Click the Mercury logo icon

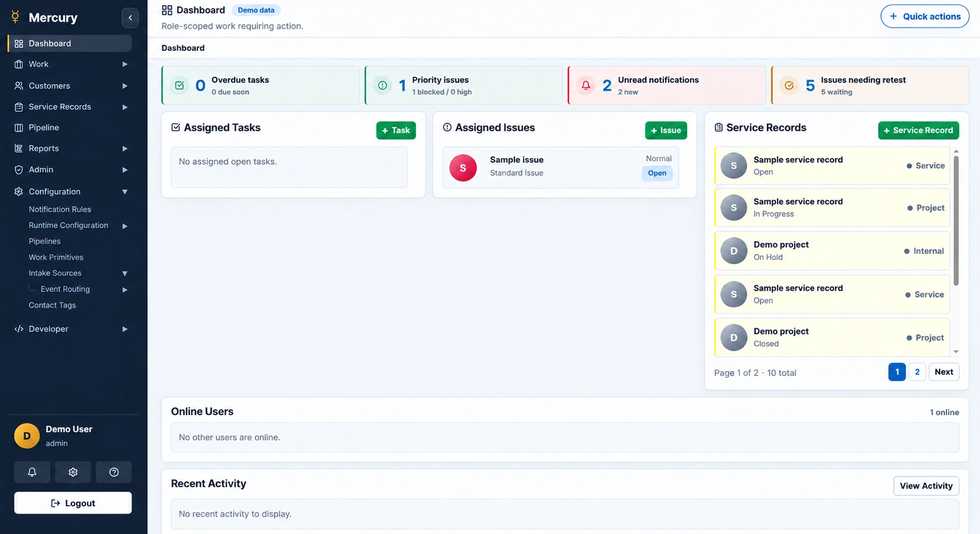tap(16, 17)
